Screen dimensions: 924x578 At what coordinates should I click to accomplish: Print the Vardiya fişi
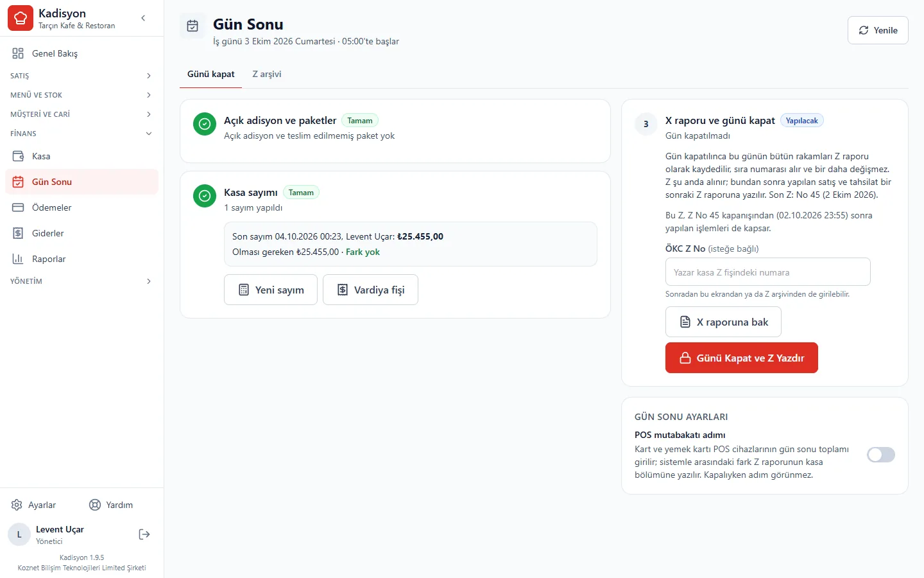click(370, 290)
